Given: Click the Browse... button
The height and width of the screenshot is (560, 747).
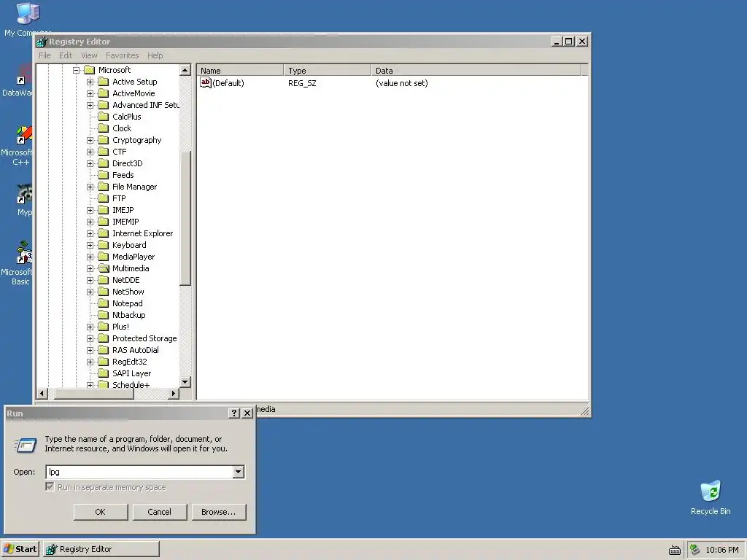Looking at the screenshot, I should click(x=219, y=512).
